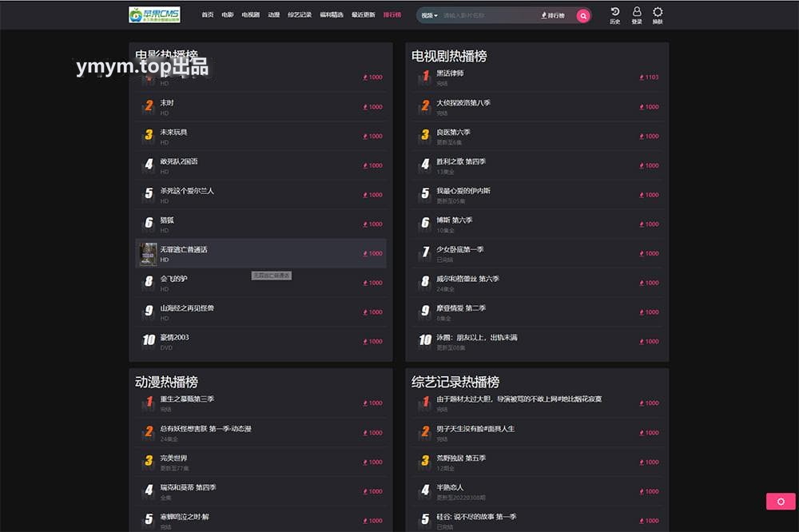Click the hot count icon on 会飞的驴 row

pyautogui.click(x=365, y=283)
